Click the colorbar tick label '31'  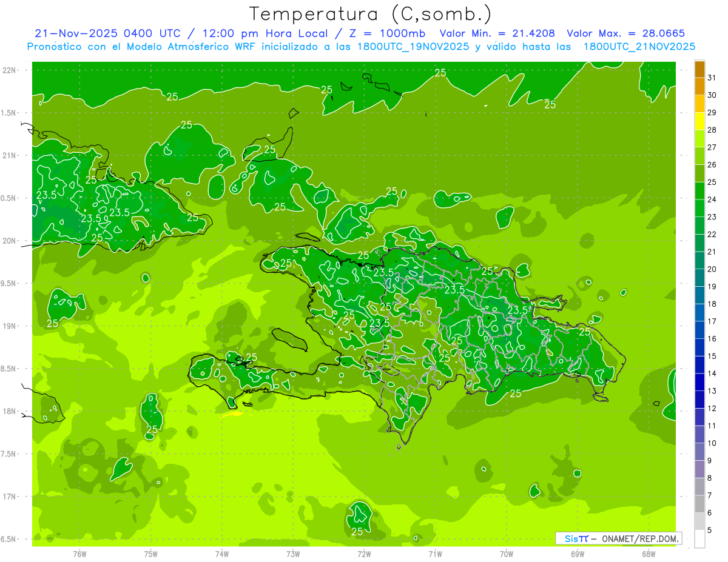click(x=712, y=78)
